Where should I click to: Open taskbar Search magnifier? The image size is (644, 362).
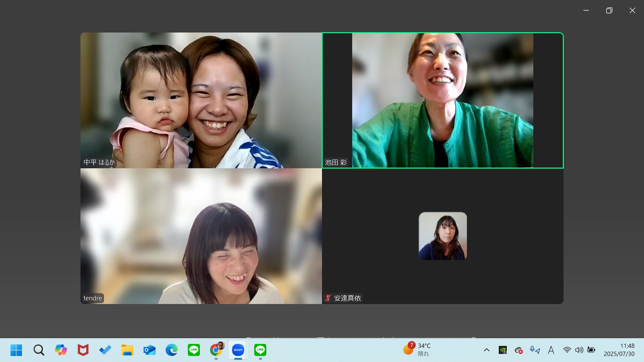[39, 350]
